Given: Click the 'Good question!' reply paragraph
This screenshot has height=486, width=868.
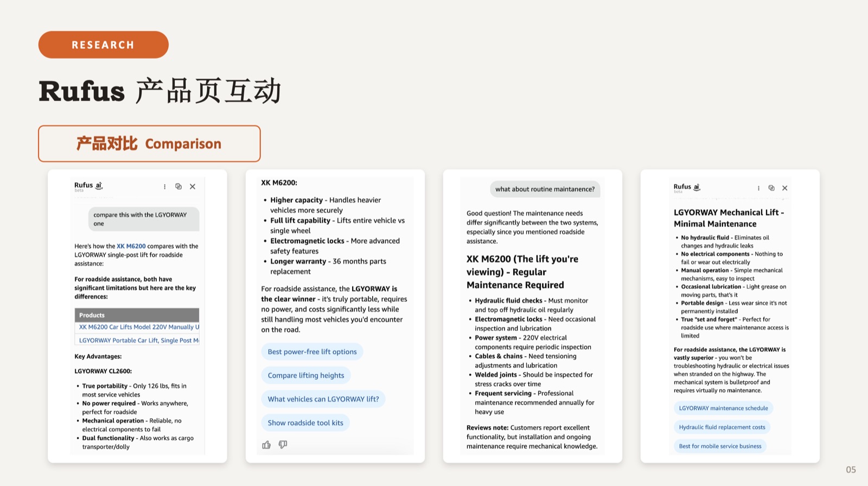Looking at the screenshot, I should [532, 228].
